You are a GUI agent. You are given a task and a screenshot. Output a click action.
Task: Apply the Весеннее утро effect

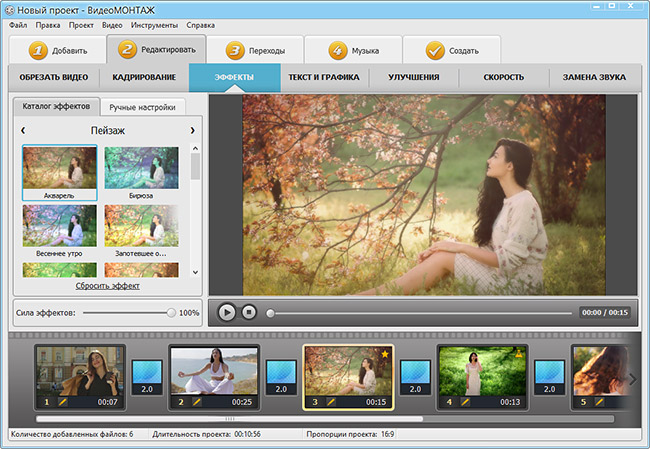(60, 231)
